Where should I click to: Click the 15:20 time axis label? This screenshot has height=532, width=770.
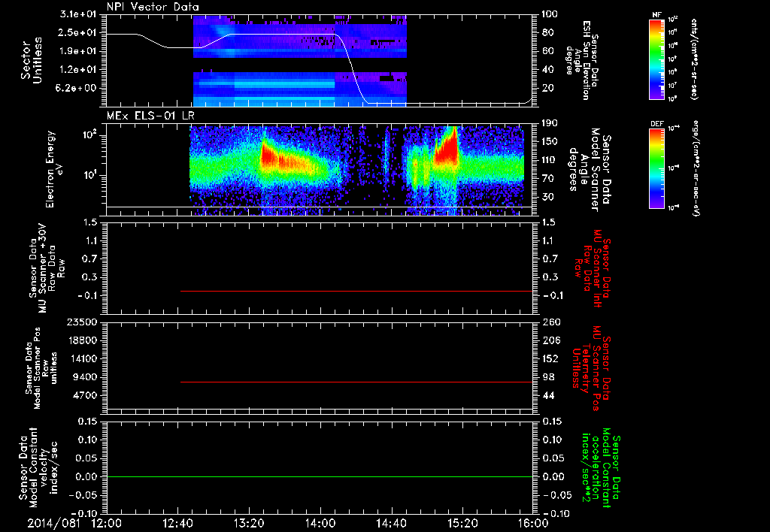[462, 524]
